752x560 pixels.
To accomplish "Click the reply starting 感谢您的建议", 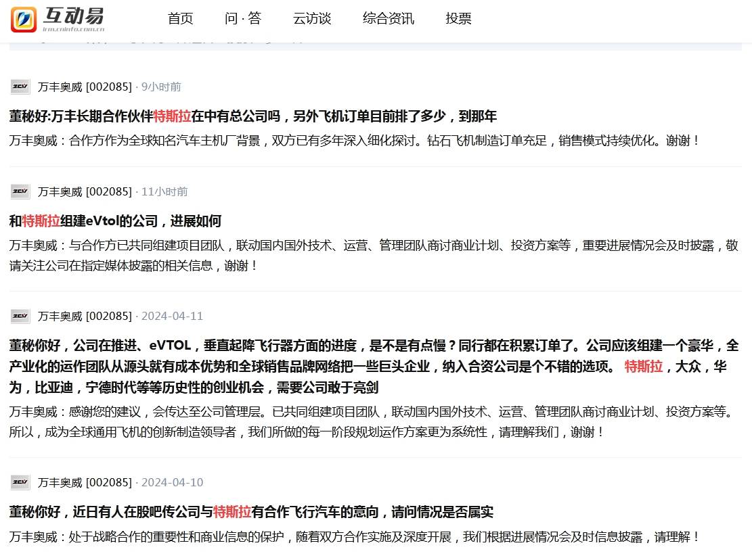I will click(372, 421).
